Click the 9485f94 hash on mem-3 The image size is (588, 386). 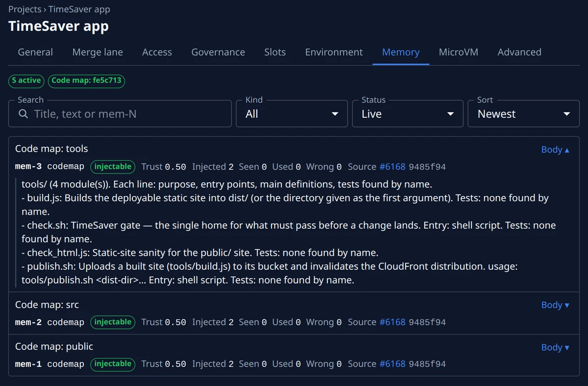tap(427, 167)
